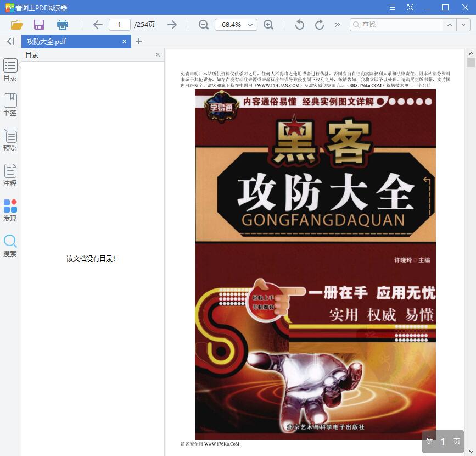Open the 注释 annotations panel
Image resolution: width=476 pixels, height=456 pixels.
click(10, 175)
